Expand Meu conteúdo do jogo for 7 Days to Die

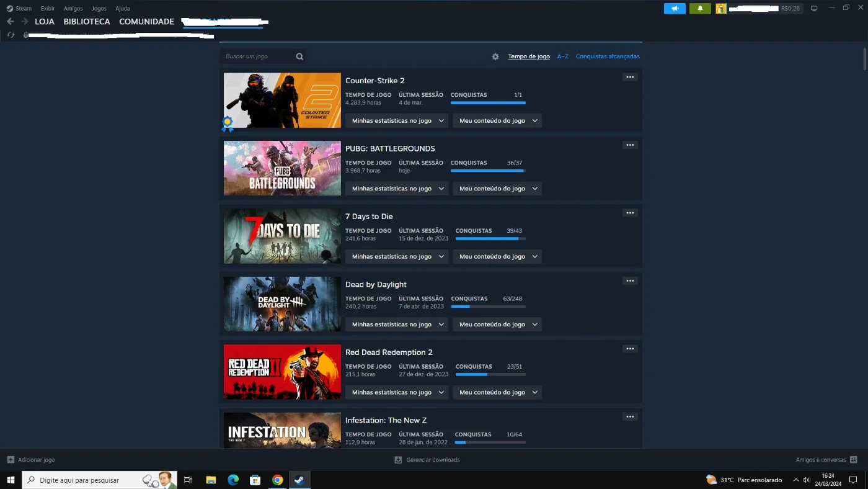tap(497, 256)
